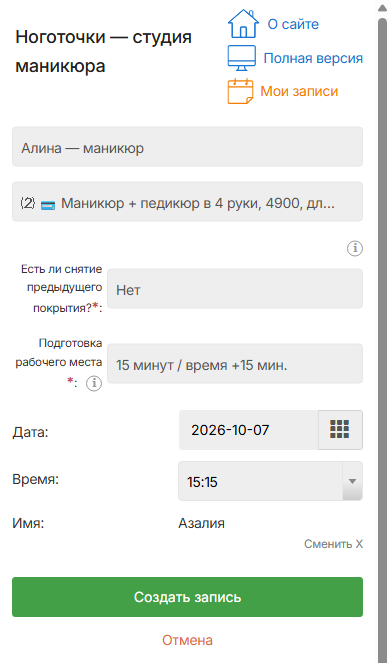Click Сменить X to change the name
Screen dimensions: 390x663
point(333,544)
